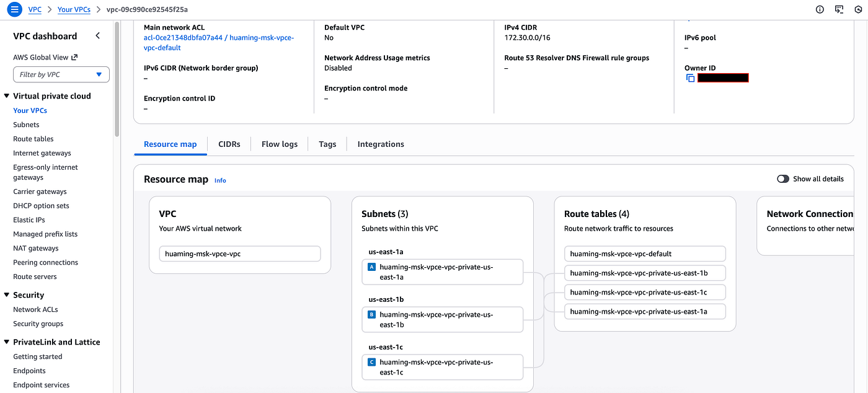Click the Resource map Info link
Image resolution: width=868 pixels, height=393 pixels.
point(220,180)
